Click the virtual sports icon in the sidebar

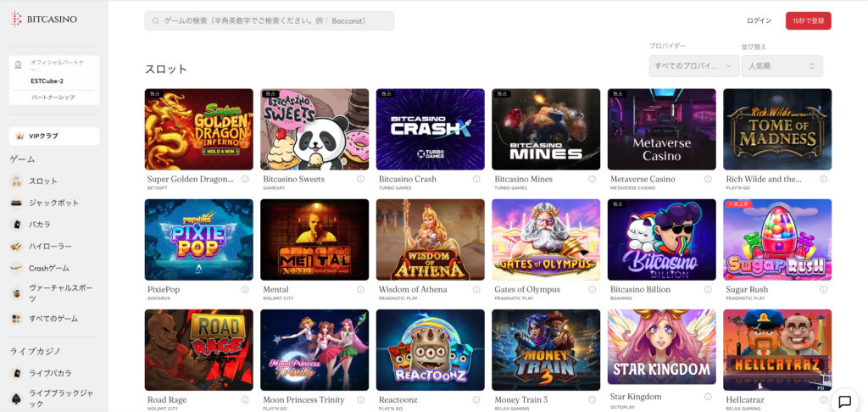click(17, 293)
